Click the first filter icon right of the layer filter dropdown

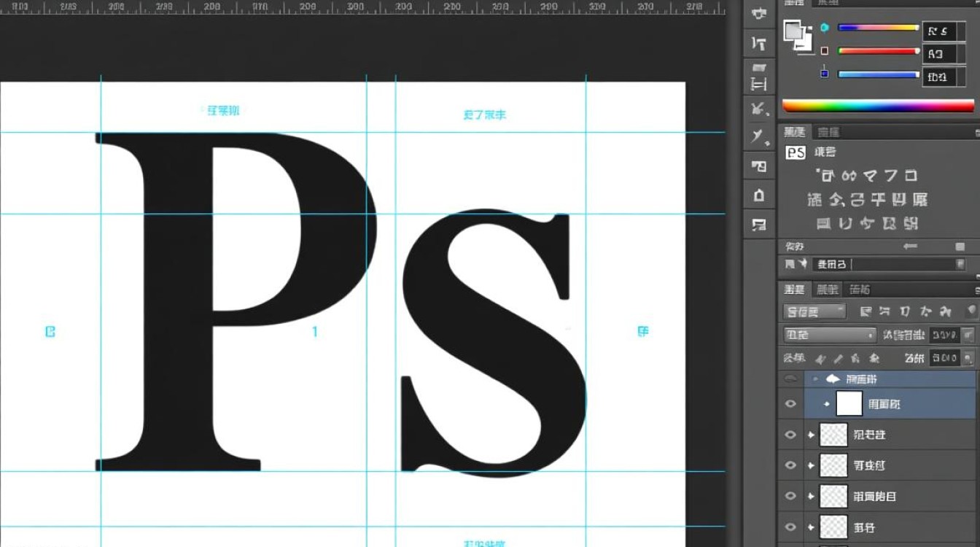pyautogui.click(x=866, y=311)
